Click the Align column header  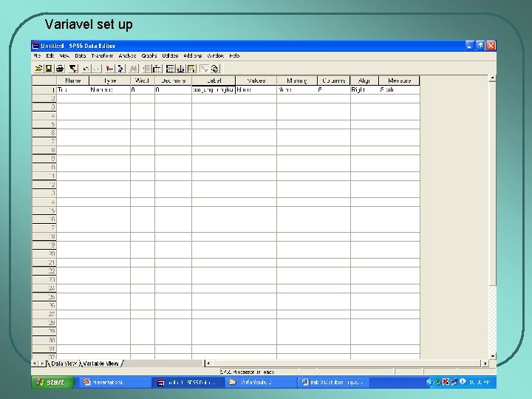[x=364, y=81]
